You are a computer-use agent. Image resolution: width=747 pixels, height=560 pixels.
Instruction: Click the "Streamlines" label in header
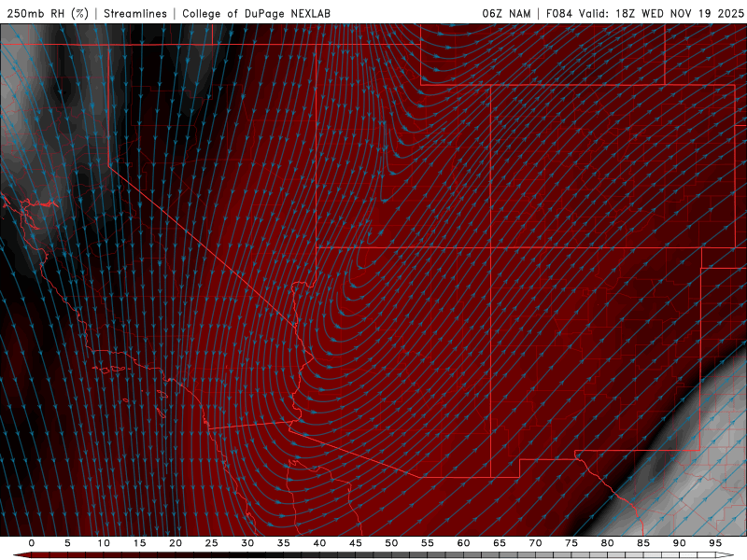135,13
